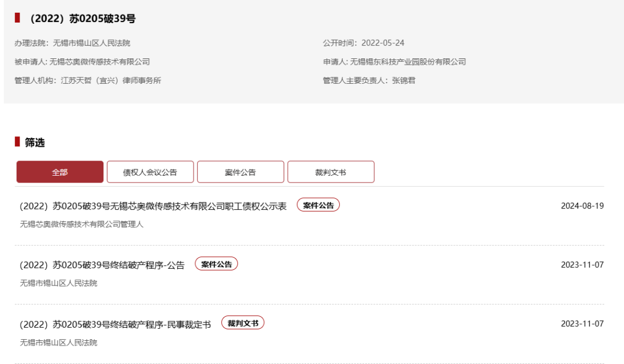This screenshot has height=364, width=624.
Task: Click the 2024-08-19 date of first entry
Action: point(582,206)
